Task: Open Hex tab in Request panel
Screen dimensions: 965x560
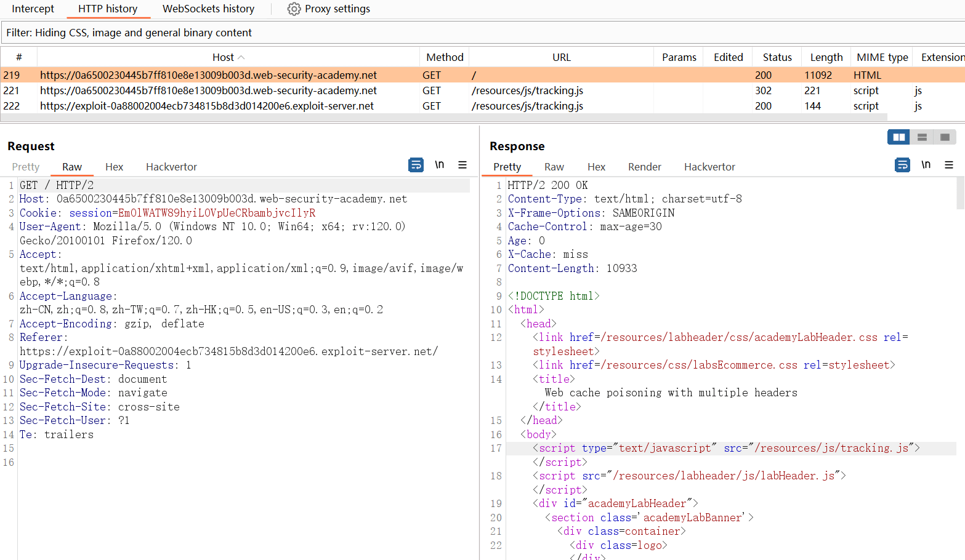Action: 114,167
